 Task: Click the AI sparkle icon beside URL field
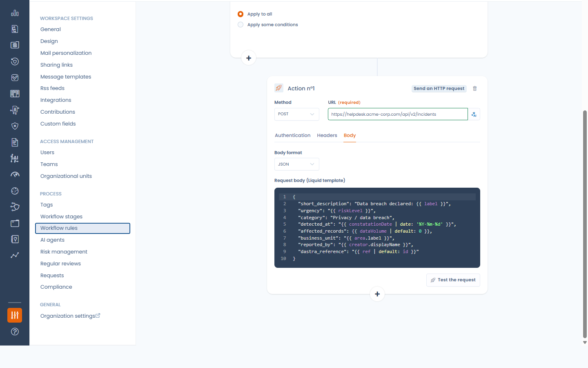pos(474,114)
